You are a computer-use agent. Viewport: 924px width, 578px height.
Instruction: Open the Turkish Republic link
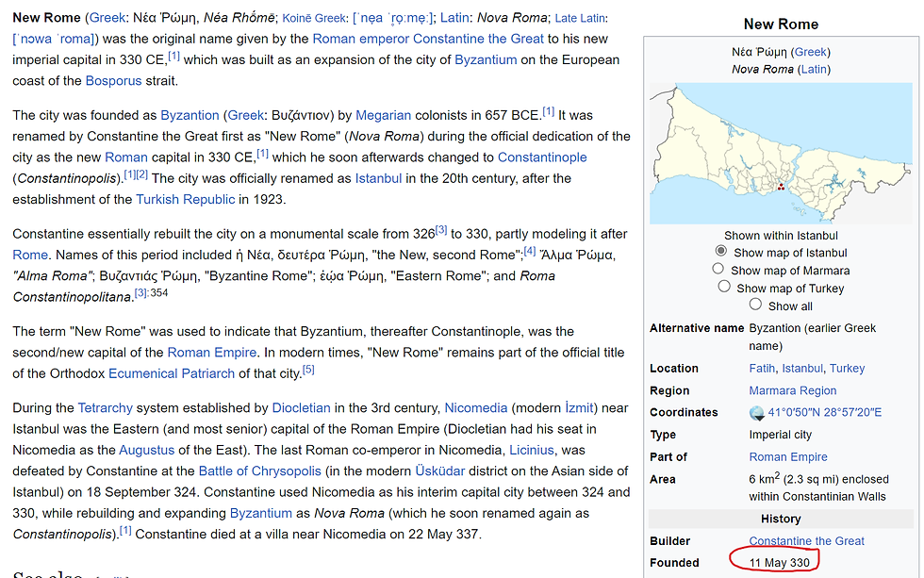185,200
